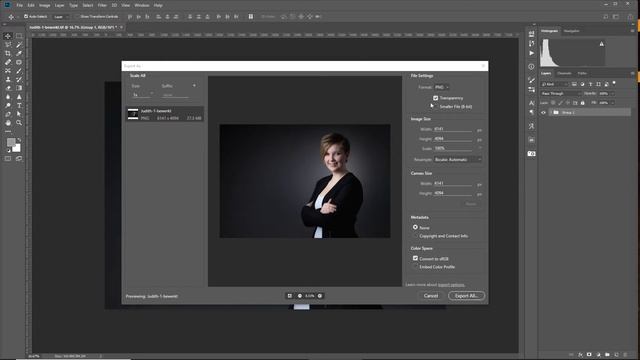Select the History Brush tool
The image size is (640, 360).
[19, 79]
